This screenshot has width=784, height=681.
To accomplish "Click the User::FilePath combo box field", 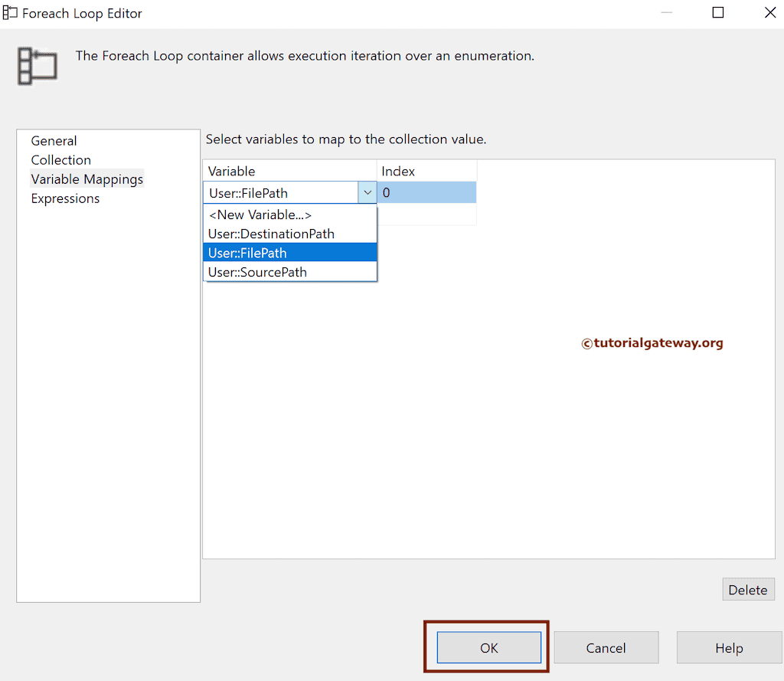I will coord(280,192).
